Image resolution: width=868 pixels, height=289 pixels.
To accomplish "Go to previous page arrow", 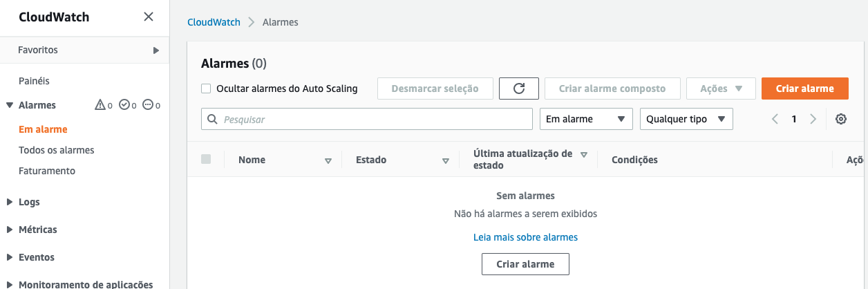I will click(775, 119).
